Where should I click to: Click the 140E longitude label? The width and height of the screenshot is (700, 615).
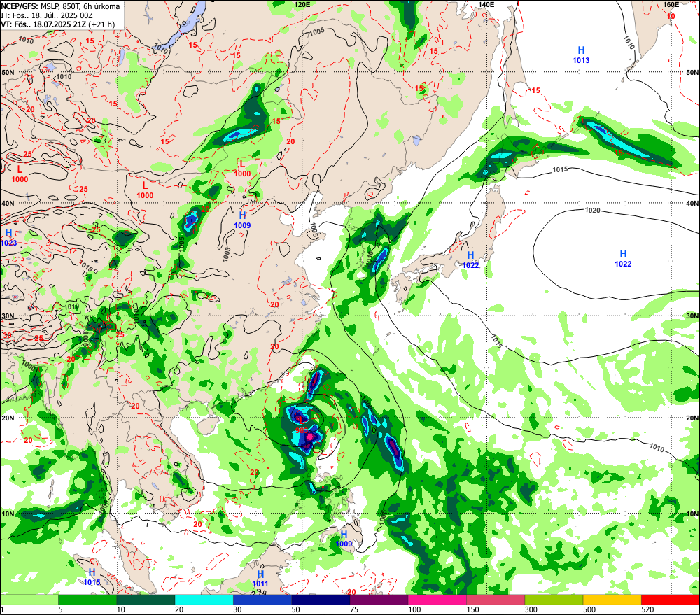click(x=486, y=4)
